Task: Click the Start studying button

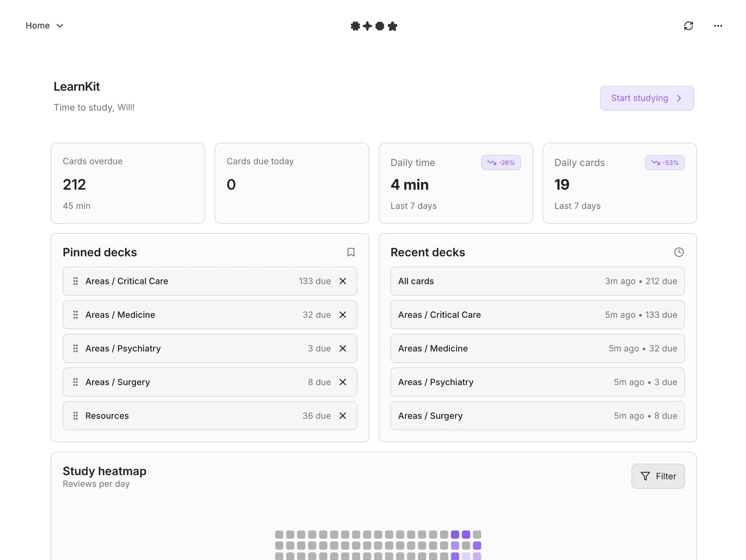Action: [x=647, y=98]
